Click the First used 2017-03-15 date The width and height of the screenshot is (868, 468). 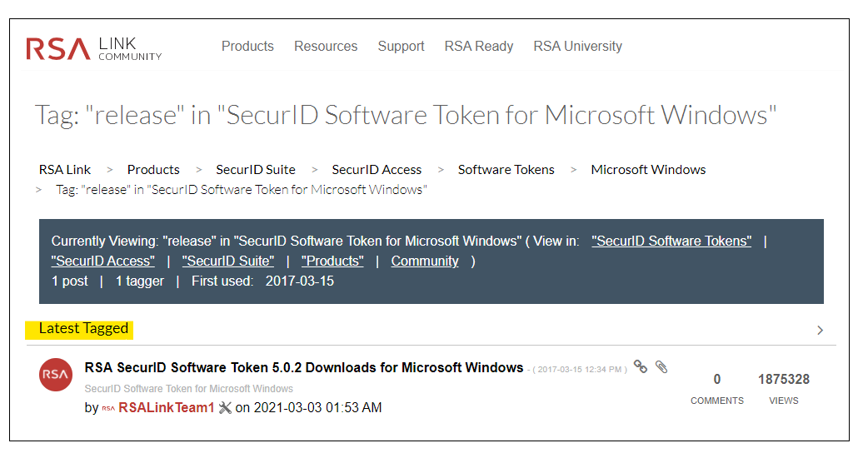[300, 281]
